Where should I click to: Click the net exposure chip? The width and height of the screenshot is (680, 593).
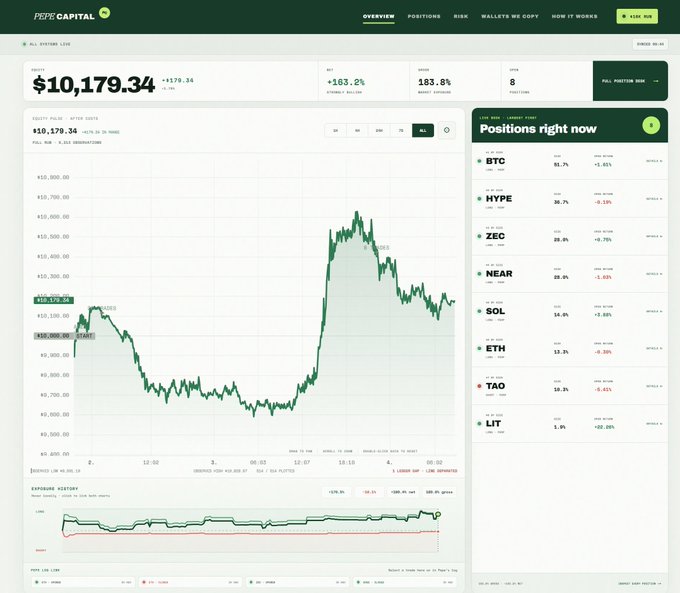tap(403, 492)
